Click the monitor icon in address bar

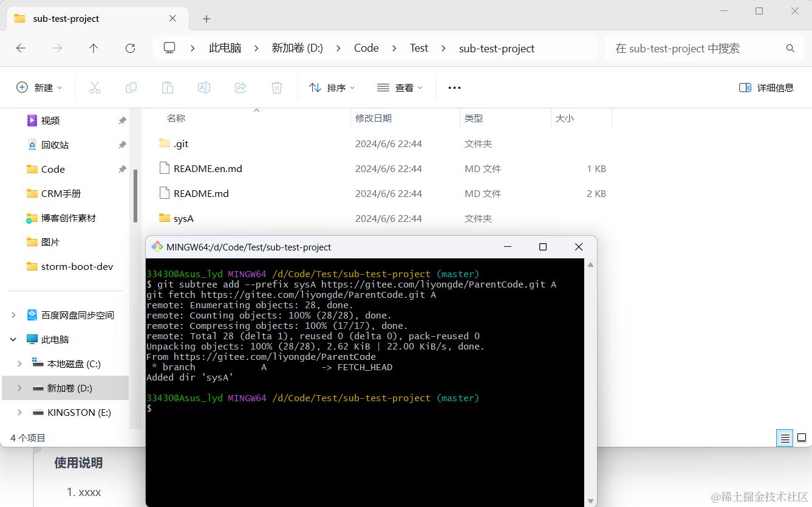point(169,48)
